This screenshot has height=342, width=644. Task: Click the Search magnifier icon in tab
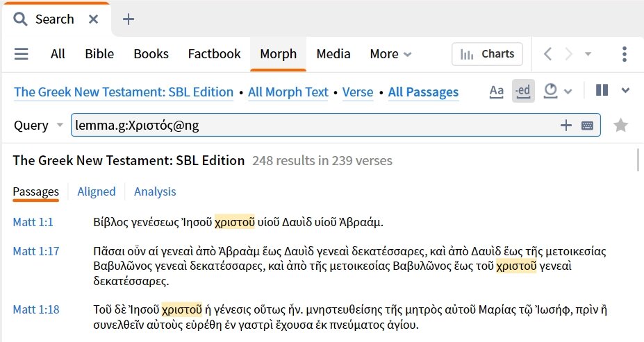(x=20, y=19)
